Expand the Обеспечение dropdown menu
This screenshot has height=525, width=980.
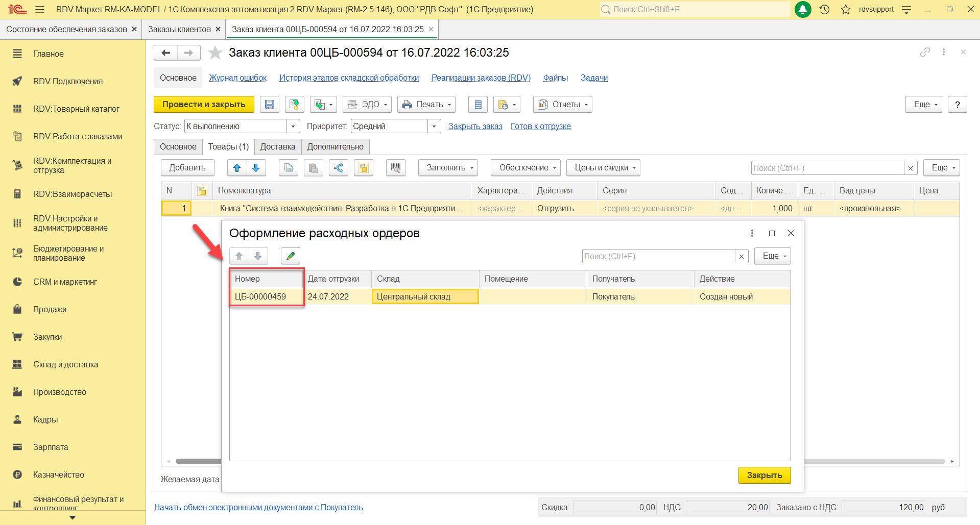point(525,168)
